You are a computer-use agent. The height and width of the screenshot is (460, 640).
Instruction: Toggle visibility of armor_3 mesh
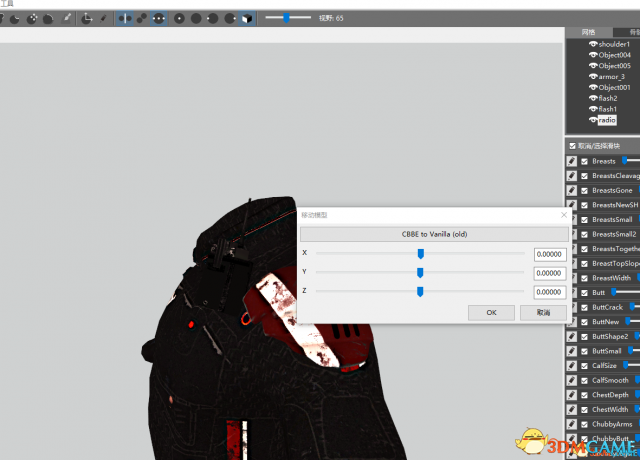[x=593, y=76]
